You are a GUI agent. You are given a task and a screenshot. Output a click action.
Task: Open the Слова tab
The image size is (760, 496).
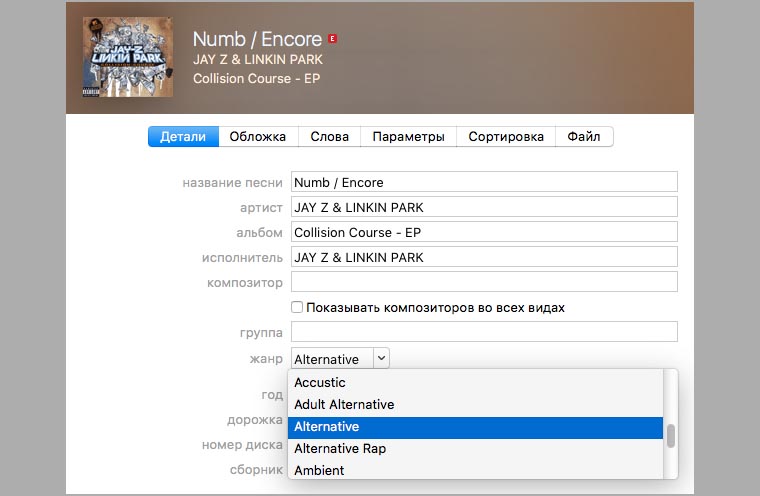click(330, 137)
